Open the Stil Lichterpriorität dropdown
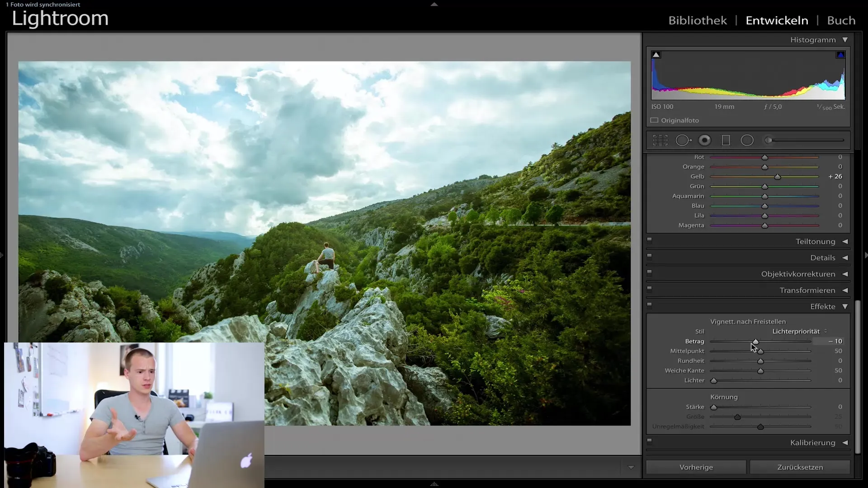This screenshot has width=868, height=488. (800, 331)
